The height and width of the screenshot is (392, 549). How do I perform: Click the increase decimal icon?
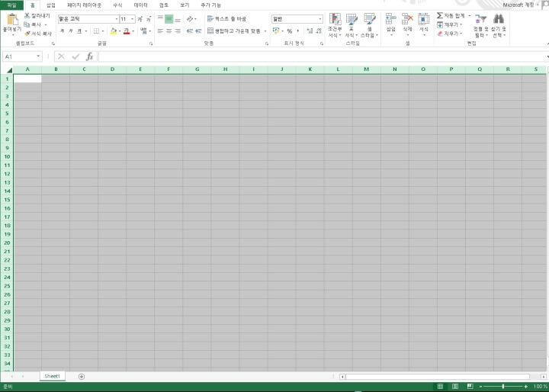[x=310, y=31]
